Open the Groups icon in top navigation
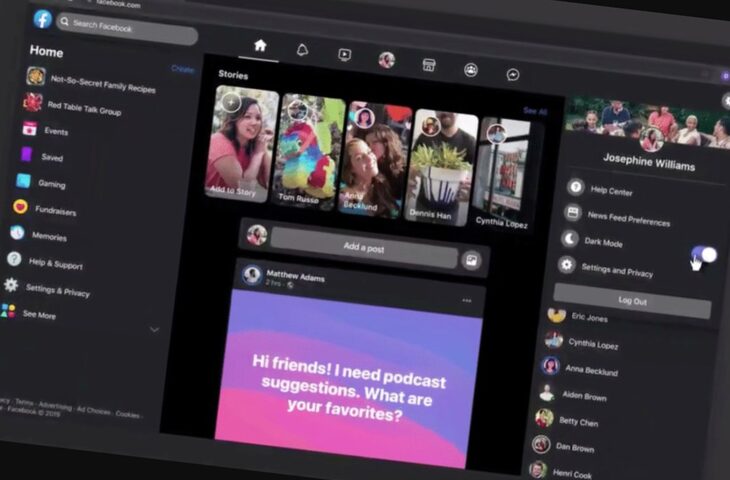 471,70
